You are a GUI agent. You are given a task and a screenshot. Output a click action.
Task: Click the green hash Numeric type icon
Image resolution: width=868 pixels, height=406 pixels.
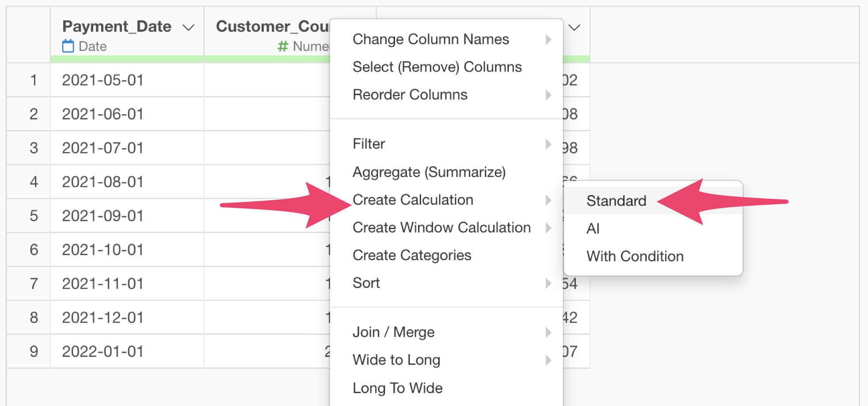pyautogui.click(x=283, y=46)
